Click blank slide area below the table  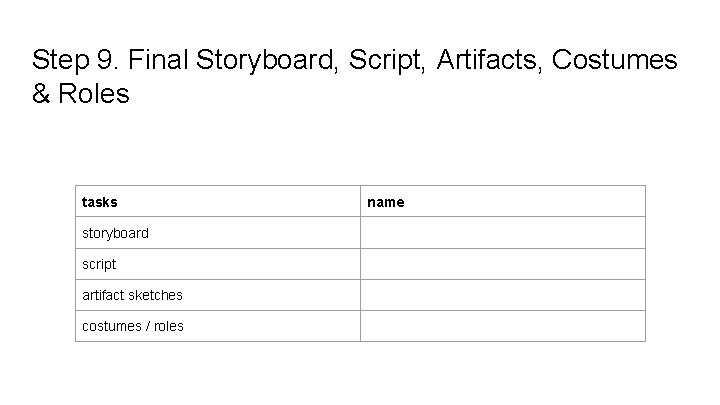point(360,375)
